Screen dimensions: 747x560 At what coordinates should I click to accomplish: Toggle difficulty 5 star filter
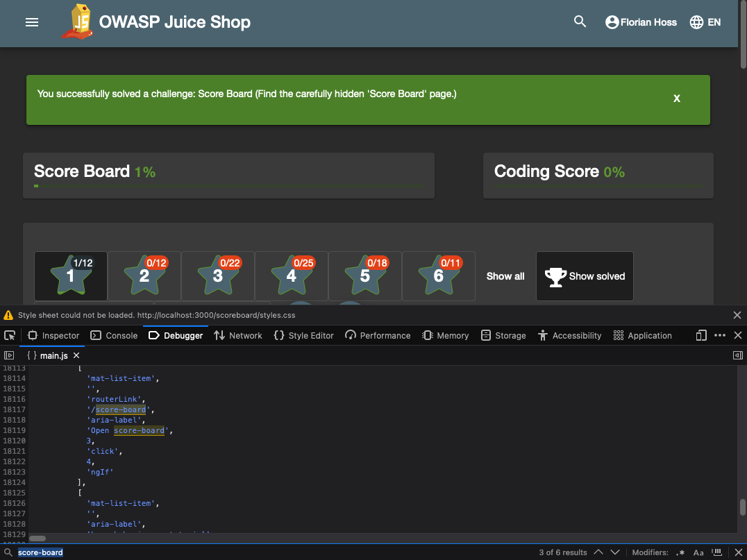click(365, 276)
